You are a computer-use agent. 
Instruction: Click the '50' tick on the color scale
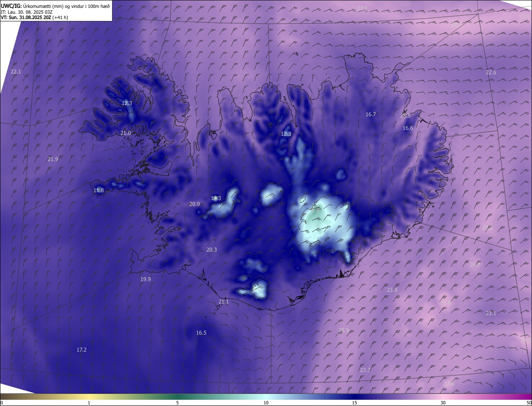coord(529,403)
